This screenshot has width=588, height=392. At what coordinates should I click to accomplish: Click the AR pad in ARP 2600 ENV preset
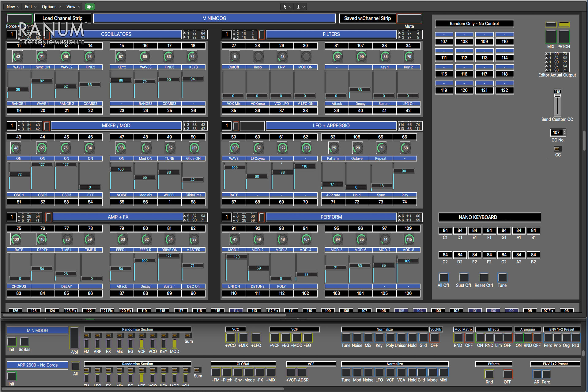click(537, 374)
